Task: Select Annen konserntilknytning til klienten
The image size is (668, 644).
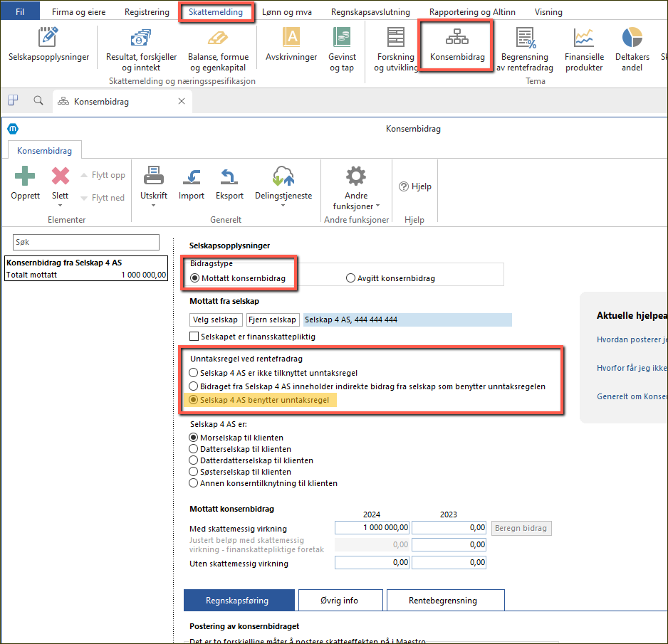Action: tap(194, 483)
